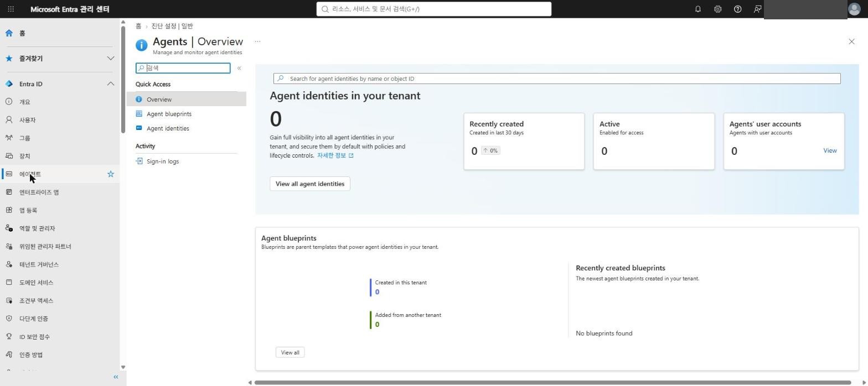Open the Agents more options ellipsis
The width and height of the screenshot is (868, 386).
click(257, 41)
